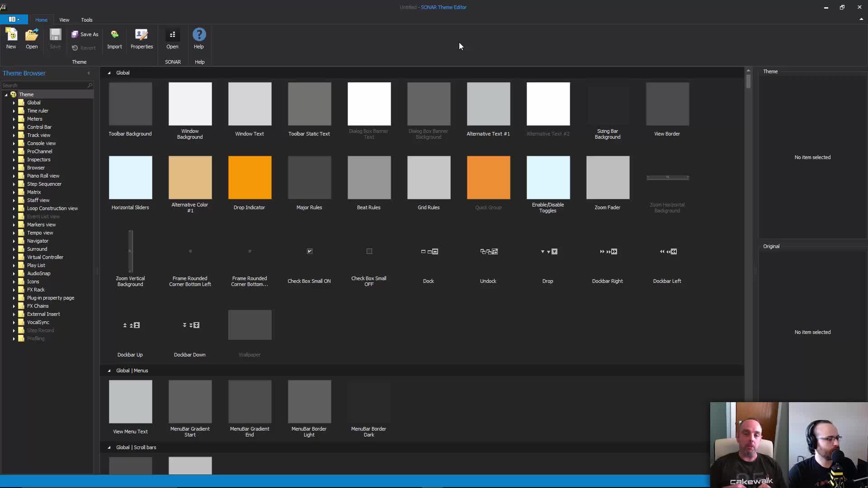Select the Undock icon item
868x488 pixels.
[488, 252]
